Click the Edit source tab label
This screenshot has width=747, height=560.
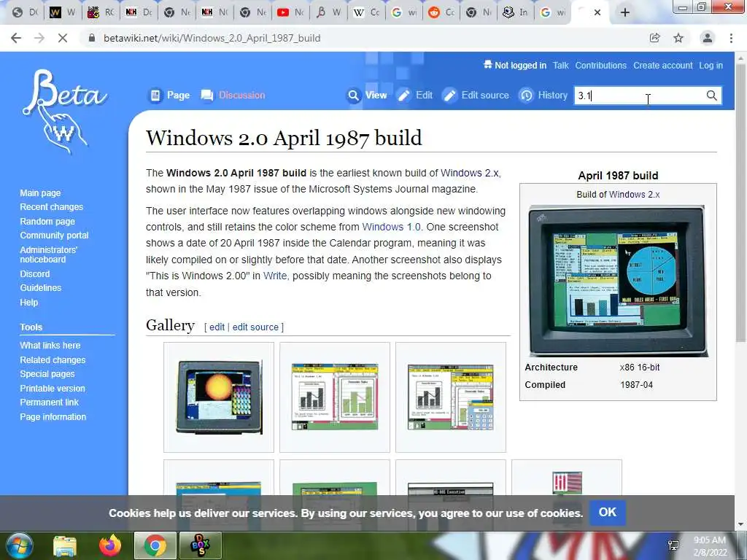coord(485,96)
